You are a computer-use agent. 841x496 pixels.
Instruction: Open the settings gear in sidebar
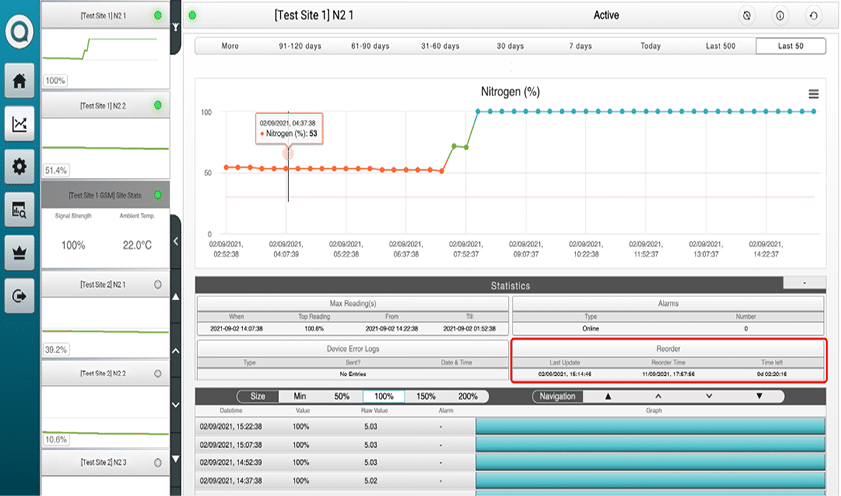[19, 166]
